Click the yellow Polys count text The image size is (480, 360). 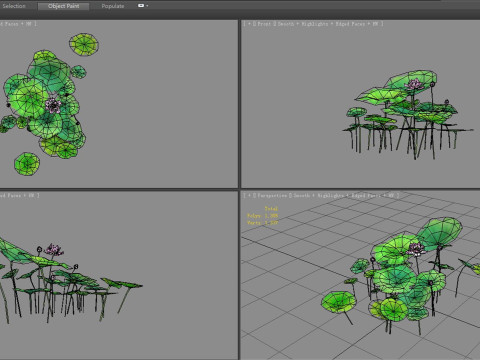(262, 216)
